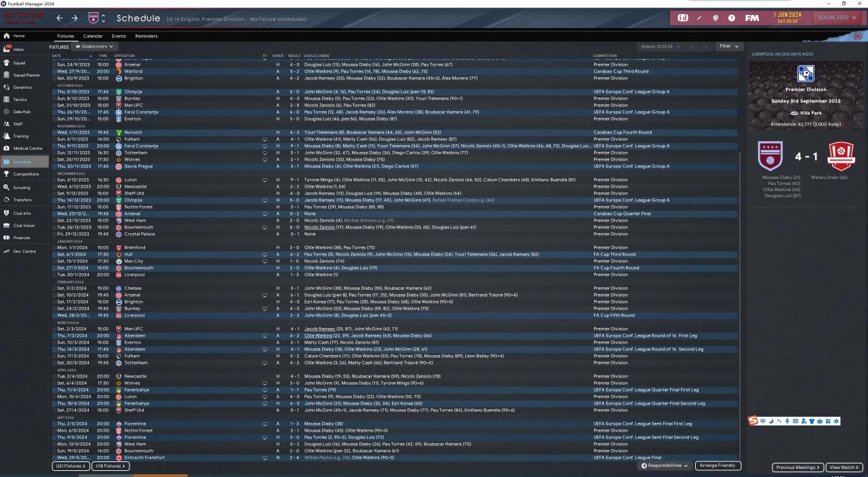Screen dimensions: 868x477
Task: Switch to the Events tab
Action: (x=119, y=36)
